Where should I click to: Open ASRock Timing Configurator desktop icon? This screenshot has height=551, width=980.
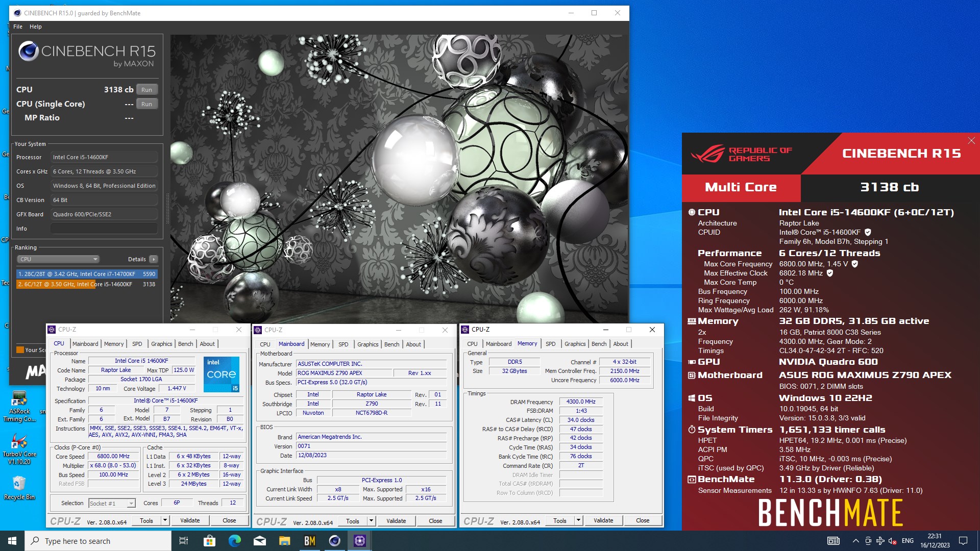(x=19, y=406)
